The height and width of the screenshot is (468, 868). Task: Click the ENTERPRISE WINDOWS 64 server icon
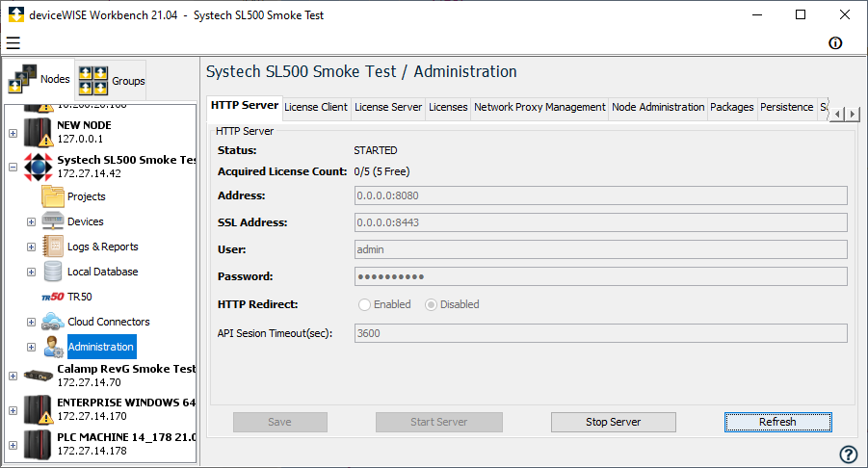point(39,410)
